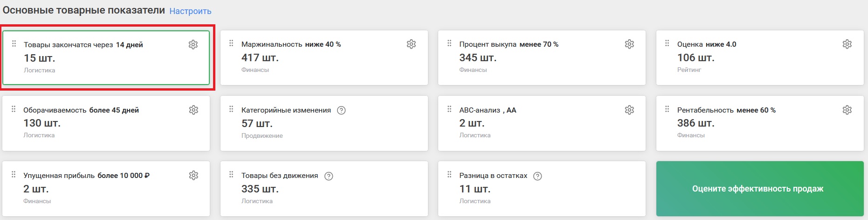Open the Разница в остатках 11 шт. card

[x=542, y=189]
